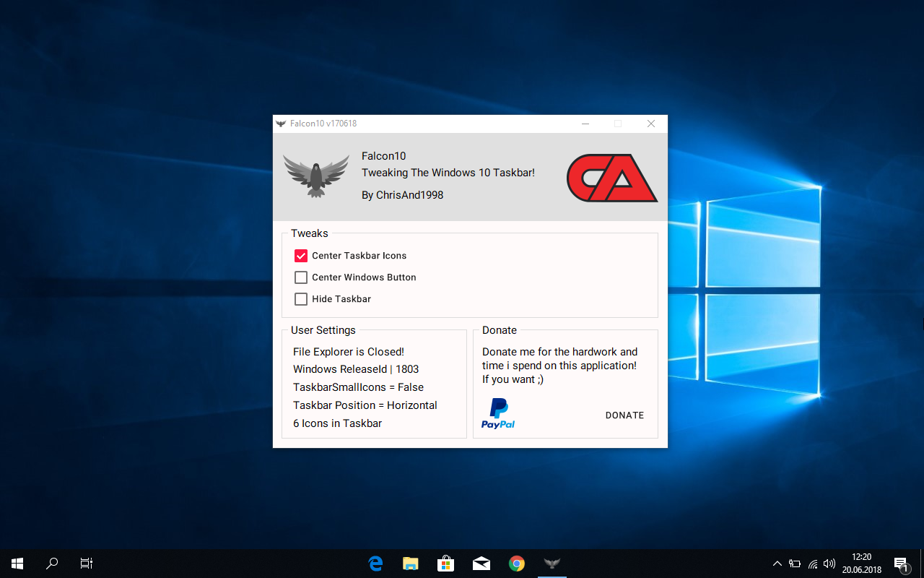Open Microsoft Store from taskbar
This screenshot has width=924, height=578.
445,564
